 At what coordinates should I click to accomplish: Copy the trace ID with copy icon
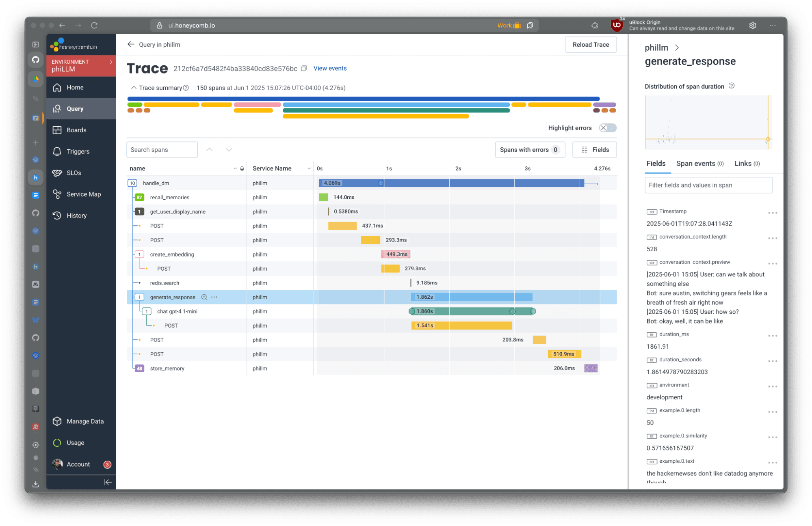click(x=303, y=69)
